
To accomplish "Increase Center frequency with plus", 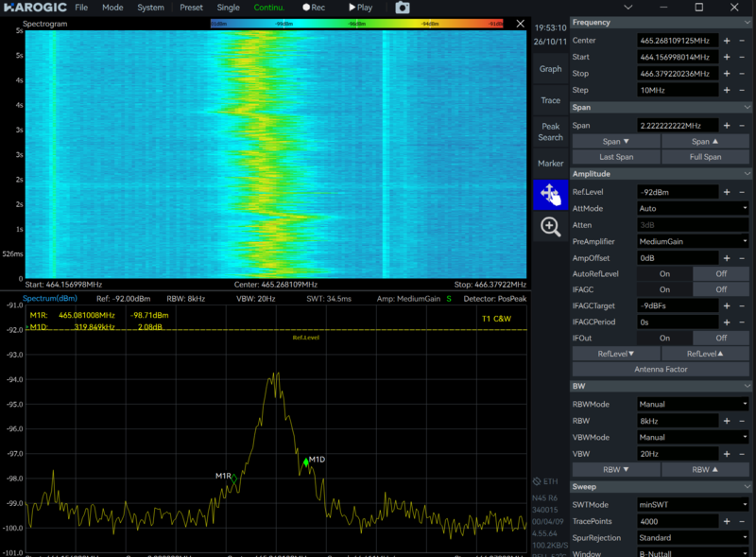I will [x=727, y=41].
